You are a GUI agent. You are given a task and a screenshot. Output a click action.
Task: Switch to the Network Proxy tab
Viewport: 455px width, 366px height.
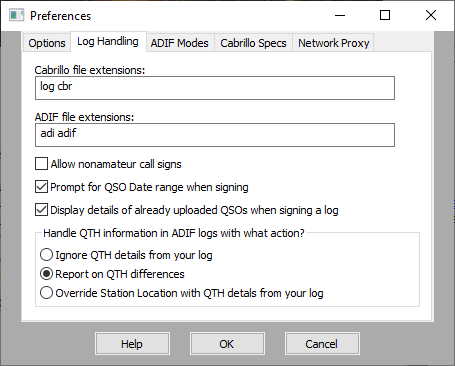point(333,43)
